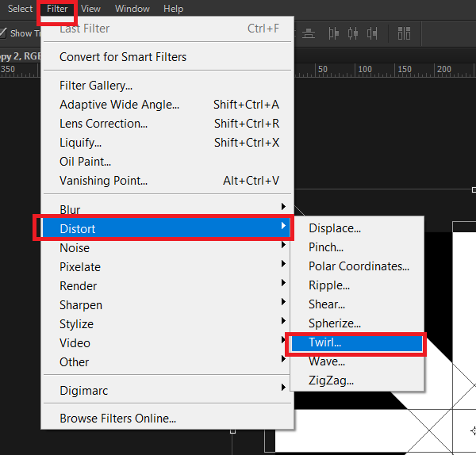Click the Auto-Align Layers icon
Image resolution: width=476 pixels, height=455 pixels.
point(405,33)
